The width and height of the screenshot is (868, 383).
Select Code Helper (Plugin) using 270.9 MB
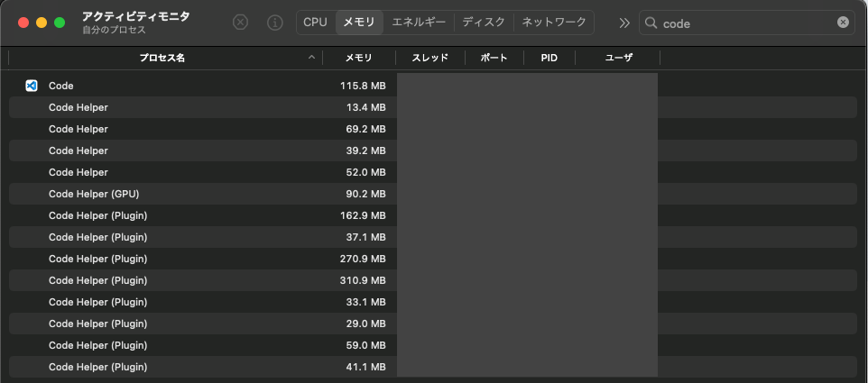433,259
